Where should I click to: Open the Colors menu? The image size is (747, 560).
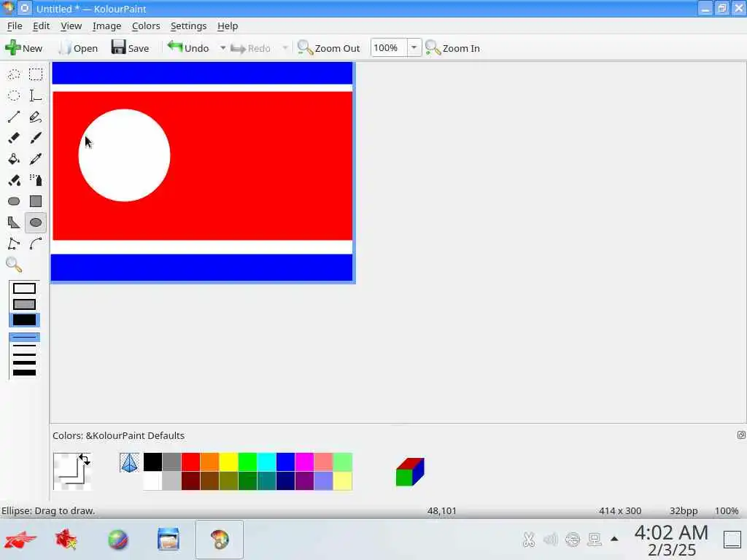point(146,26)
